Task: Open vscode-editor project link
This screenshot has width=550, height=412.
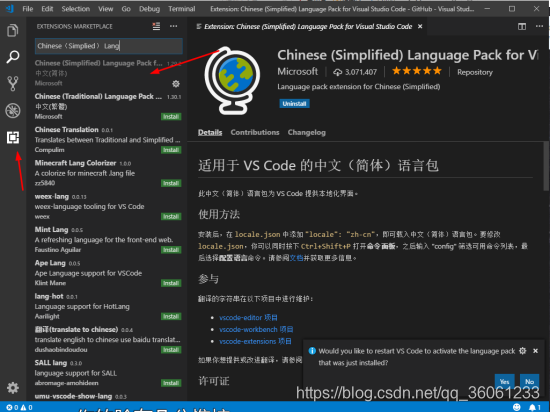Action: 248,318
